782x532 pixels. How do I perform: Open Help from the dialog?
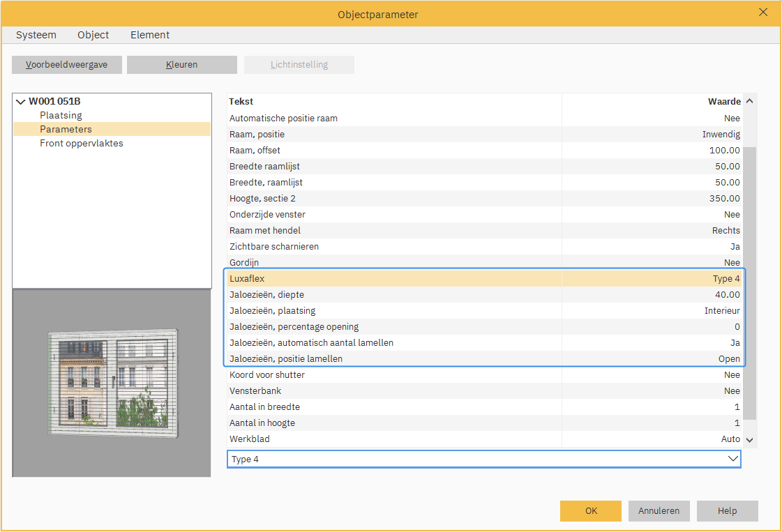[x=727, y=510]
